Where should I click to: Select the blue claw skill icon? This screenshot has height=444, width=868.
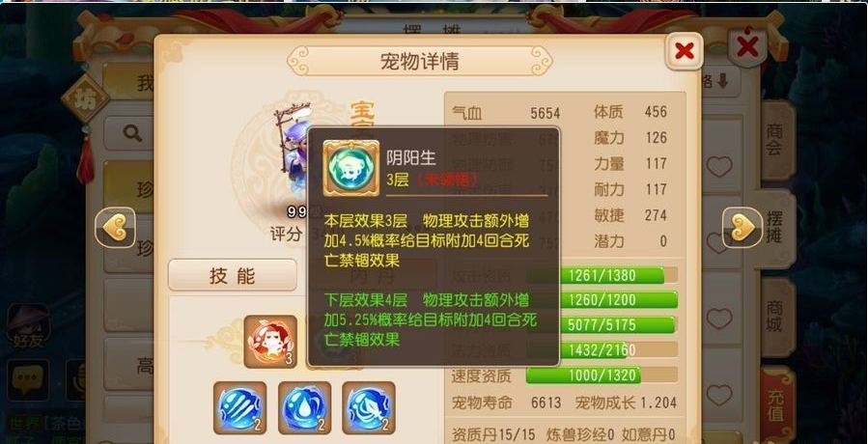pos(239,408)
